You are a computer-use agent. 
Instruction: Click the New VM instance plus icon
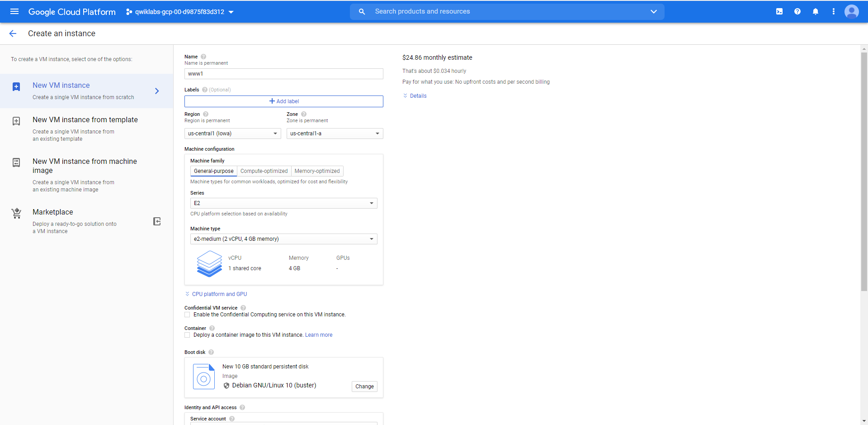click(x=16, y=87)
